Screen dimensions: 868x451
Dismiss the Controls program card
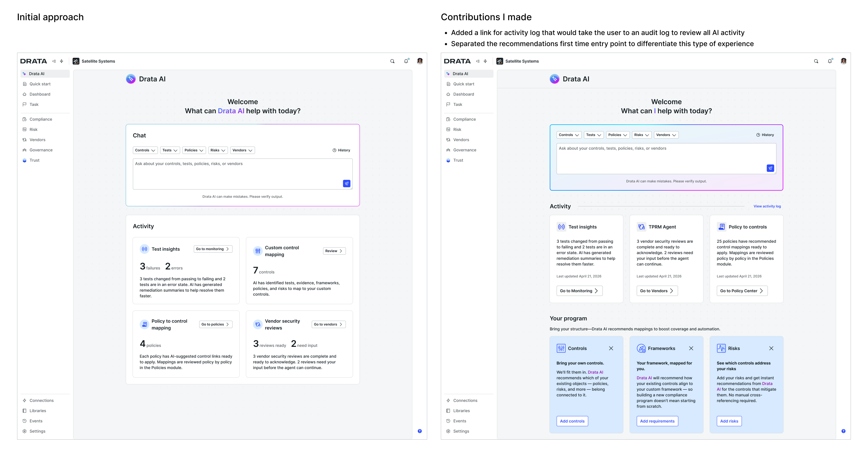[x=611, y=348]
